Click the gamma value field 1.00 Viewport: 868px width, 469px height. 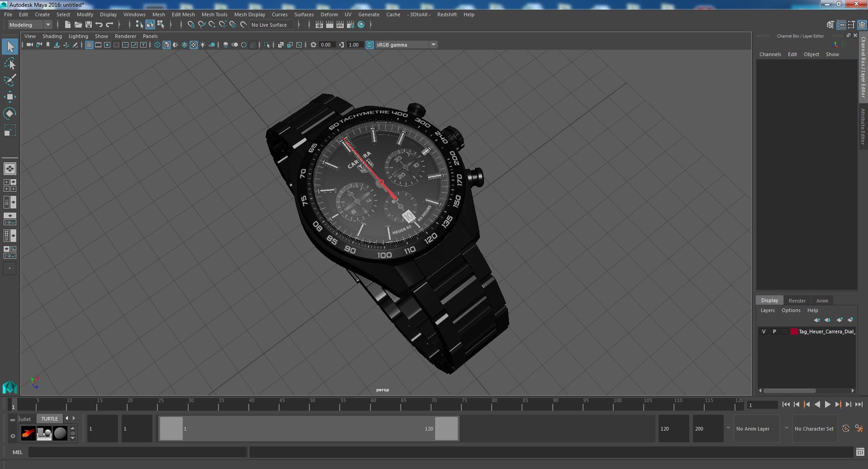355,45
